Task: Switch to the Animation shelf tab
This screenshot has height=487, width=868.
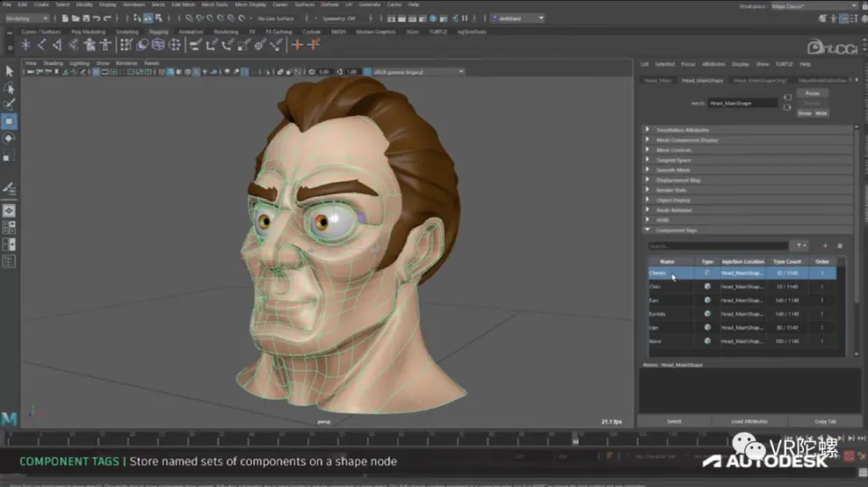Action: click(191, 32)
